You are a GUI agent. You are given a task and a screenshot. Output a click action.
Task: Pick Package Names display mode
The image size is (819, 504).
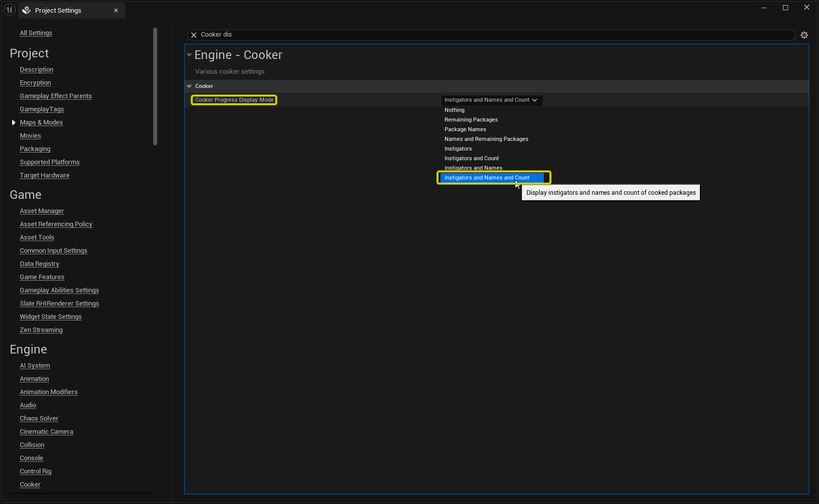465,130
